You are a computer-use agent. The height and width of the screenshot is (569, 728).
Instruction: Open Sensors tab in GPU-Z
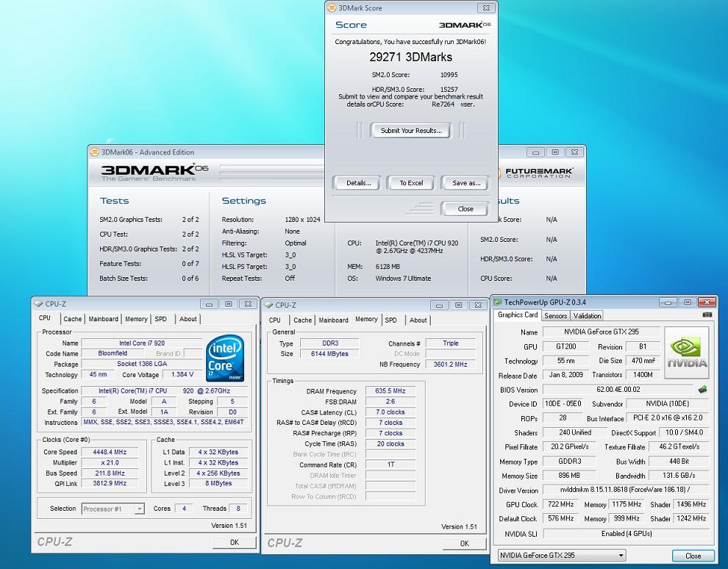click(555, 315)
